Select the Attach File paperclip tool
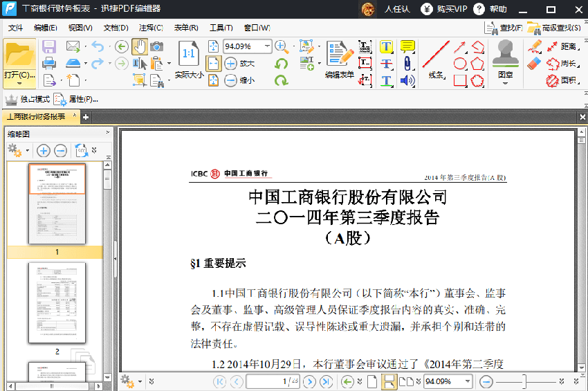 coord(407,64)
